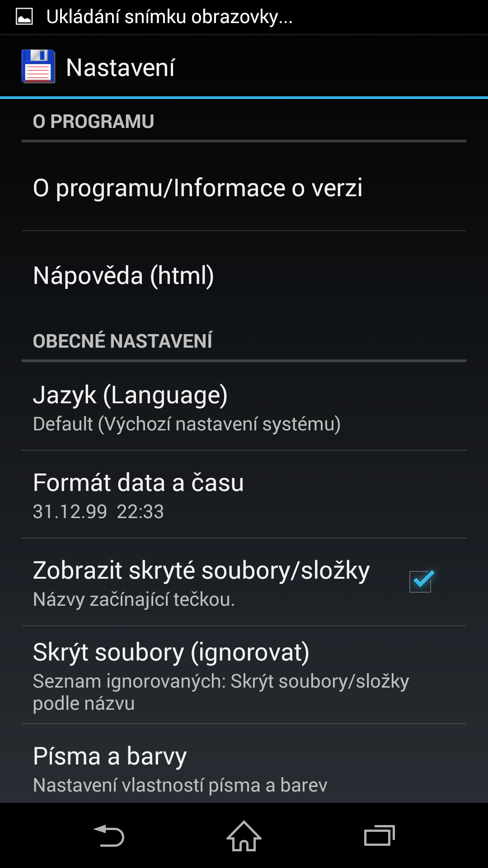Open Formát data a času options

coord(244,494)
